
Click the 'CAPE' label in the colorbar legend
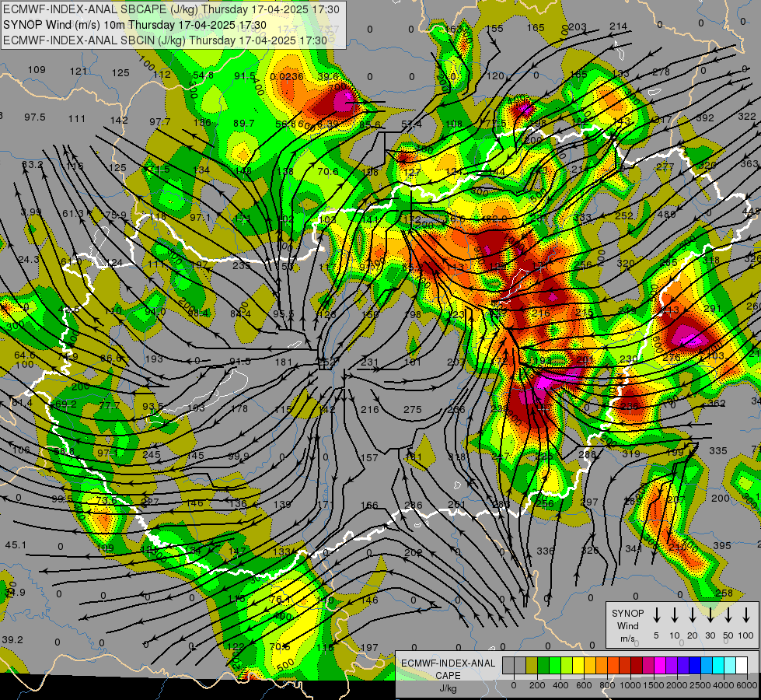click(448, 676)
